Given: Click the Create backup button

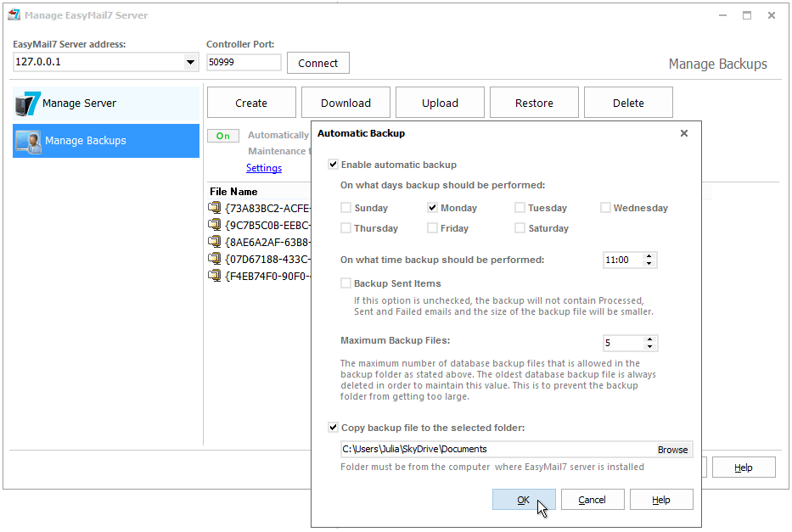Looking at the screenshot, I should 251,103.
